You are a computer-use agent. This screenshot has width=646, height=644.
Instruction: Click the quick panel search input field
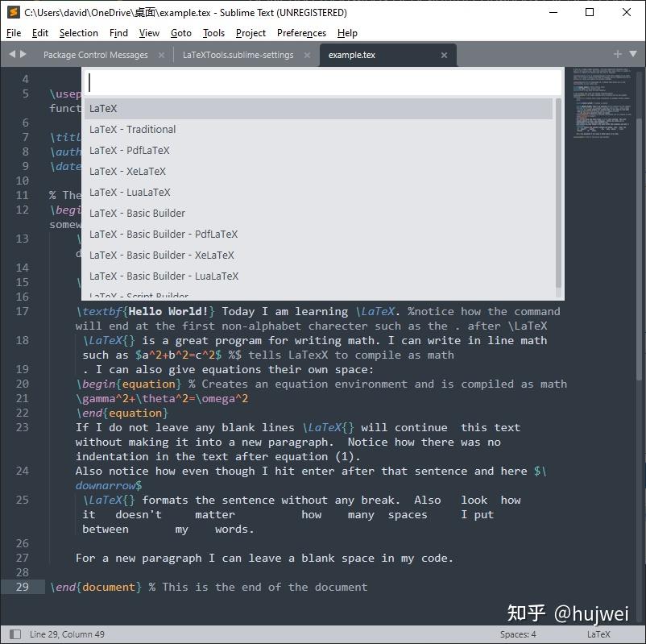click(322, 81)
